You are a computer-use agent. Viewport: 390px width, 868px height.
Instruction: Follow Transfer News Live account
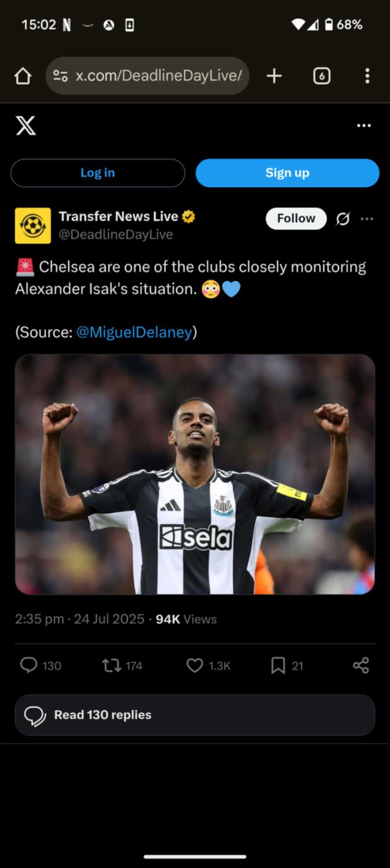(296, 218)
